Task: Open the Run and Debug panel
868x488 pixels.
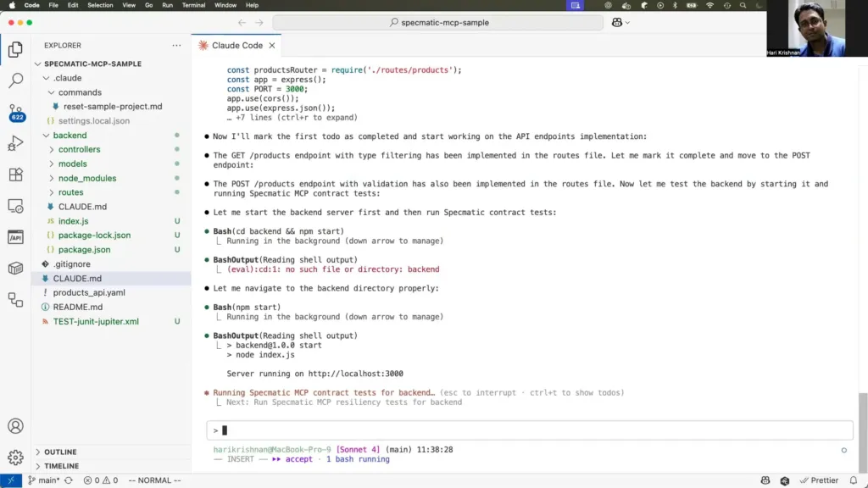Action: [x=17, y=143]
